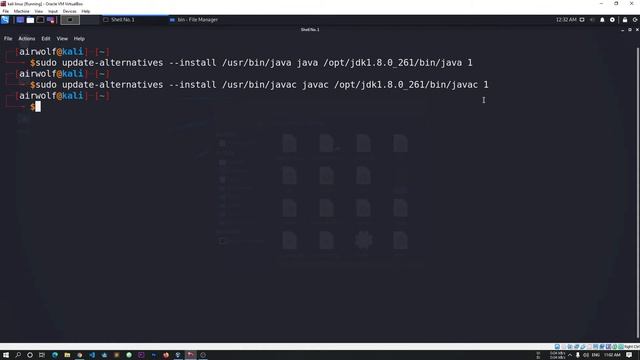Click the Cortana circle on taskbar

[30, 355]
